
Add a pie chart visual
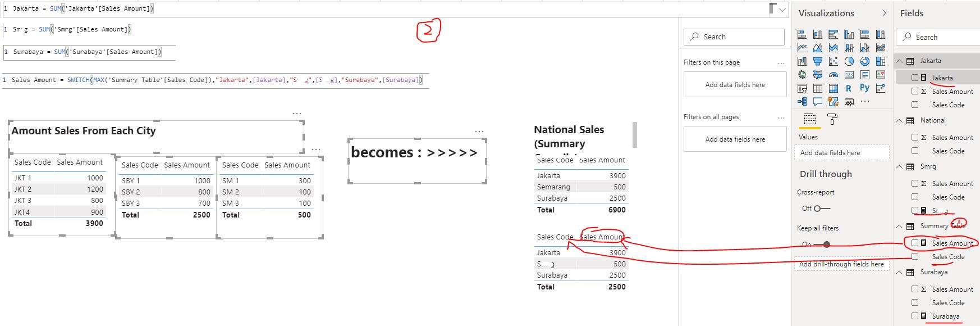coord(849,61)
